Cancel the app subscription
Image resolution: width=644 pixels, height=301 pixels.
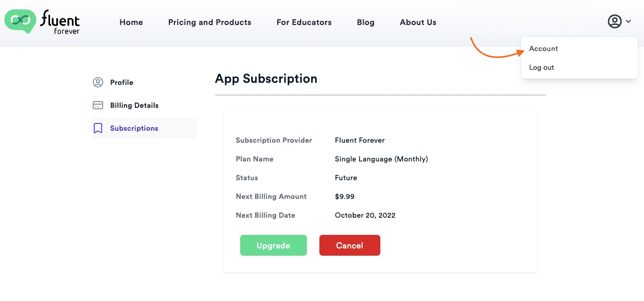[350, 245]
